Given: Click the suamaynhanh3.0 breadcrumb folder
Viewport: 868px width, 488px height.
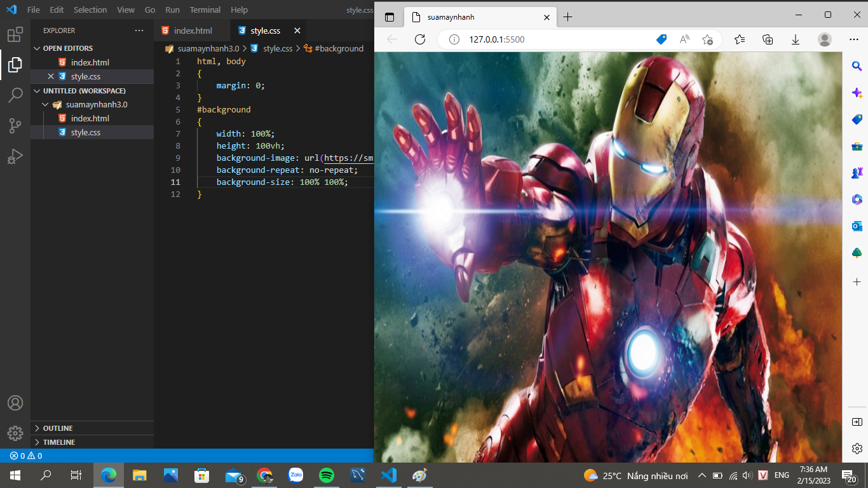Looking at the screenshot, I should pyautogui.click(x=203, y=48).
